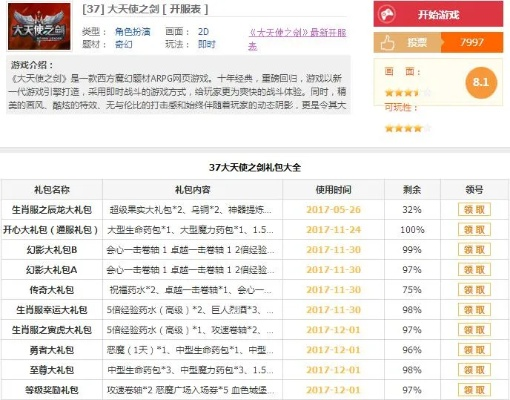The height and width of the screenshot is (400, 510).
Task: Click the 使用时间 column header
Action: tap(333, 190)
